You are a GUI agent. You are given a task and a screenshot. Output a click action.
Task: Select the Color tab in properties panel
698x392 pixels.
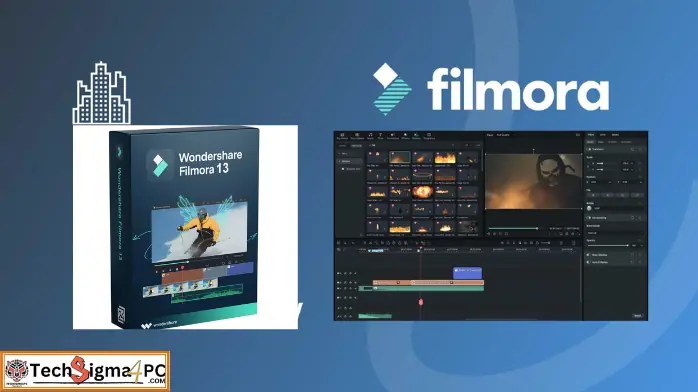pyautogui.click(x=603, y=134)
